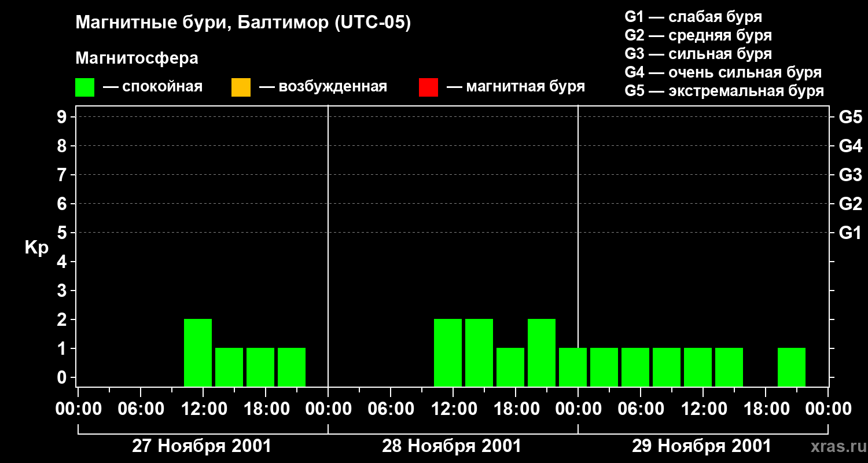Click 'G1 — слабая буря' legend line

(x=693, y=17)
